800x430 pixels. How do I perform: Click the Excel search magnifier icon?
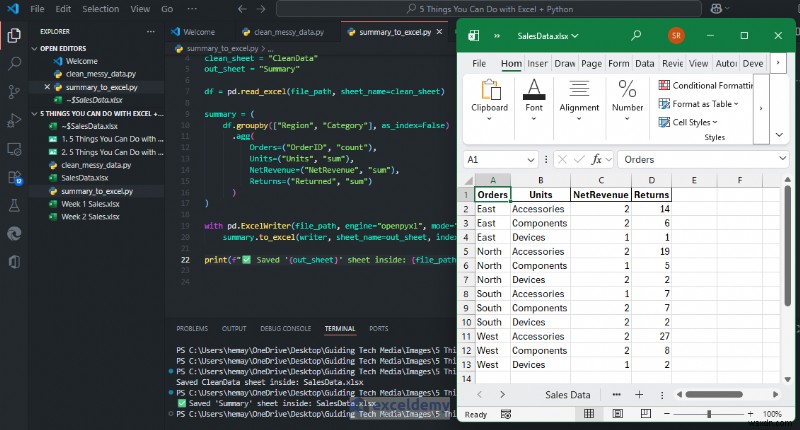[x=636, y=35]
